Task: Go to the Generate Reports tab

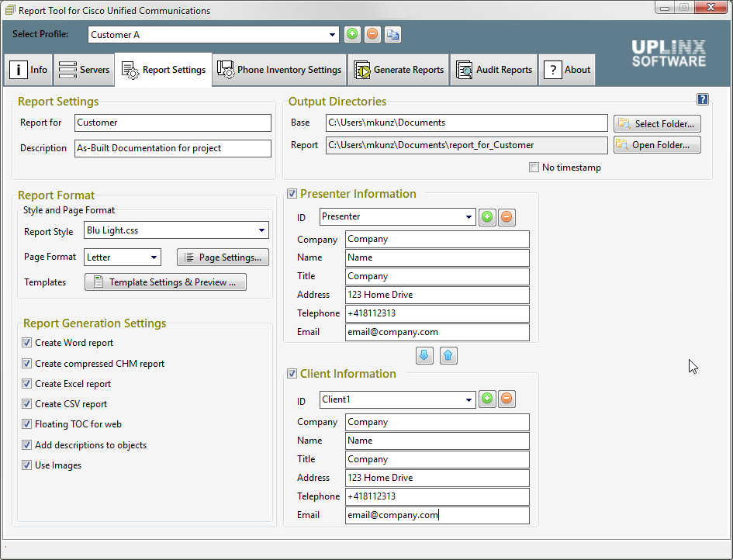Action: click(398, 70)
